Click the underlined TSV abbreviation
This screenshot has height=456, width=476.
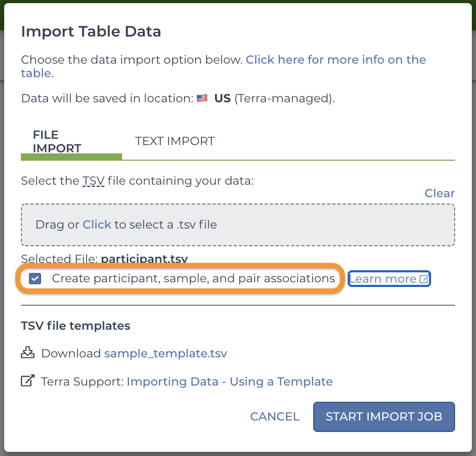(93, 181)
